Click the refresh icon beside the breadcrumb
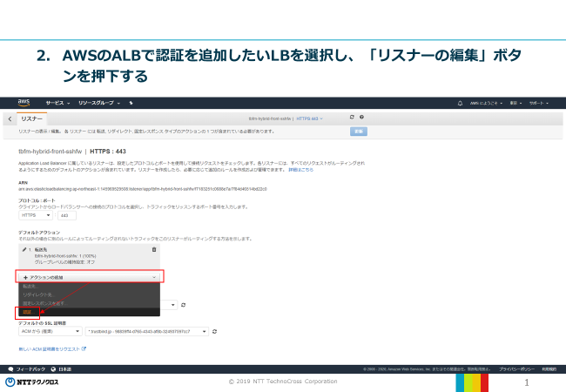The width and height of the screenshot is (566, 392). (352, 117)
